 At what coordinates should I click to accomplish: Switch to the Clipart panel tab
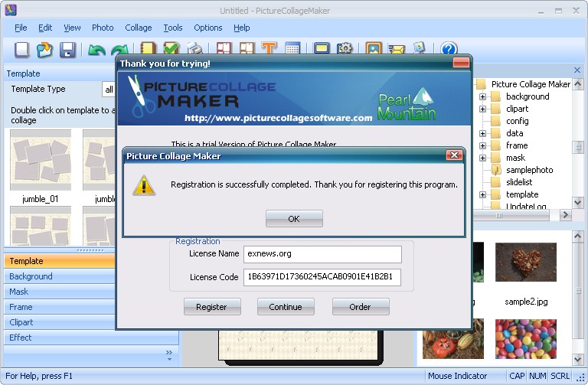coord(60,322)
